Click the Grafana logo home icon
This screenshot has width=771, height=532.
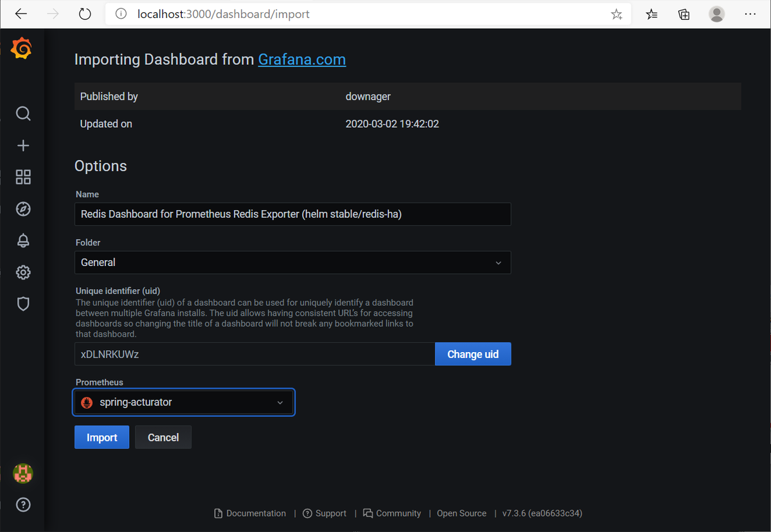pyautogui.click(x=22, y=49)
